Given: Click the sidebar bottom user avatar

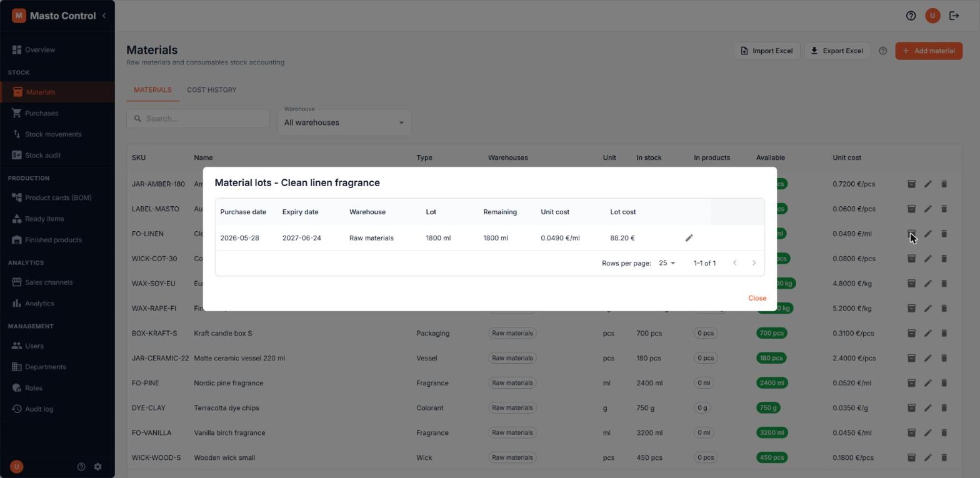Looking at the screenshot, I should (x=17, y=467).
